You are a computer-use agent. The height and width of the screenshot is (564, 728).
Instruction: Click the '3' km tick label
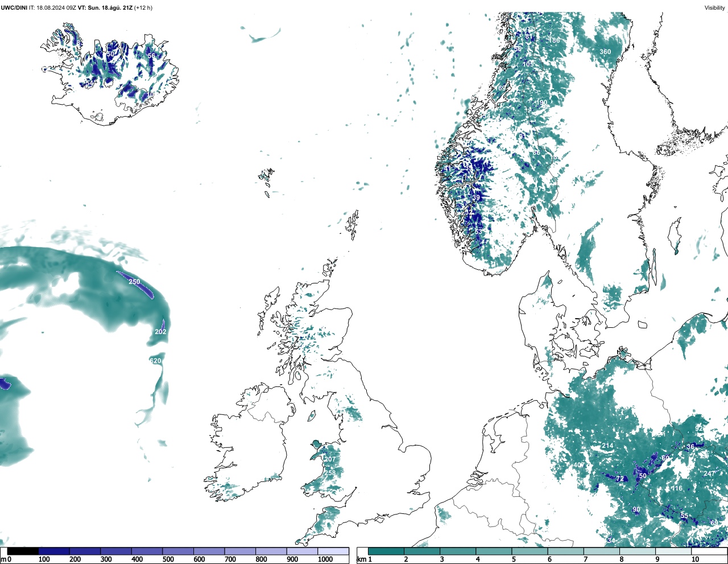[441, 559]
